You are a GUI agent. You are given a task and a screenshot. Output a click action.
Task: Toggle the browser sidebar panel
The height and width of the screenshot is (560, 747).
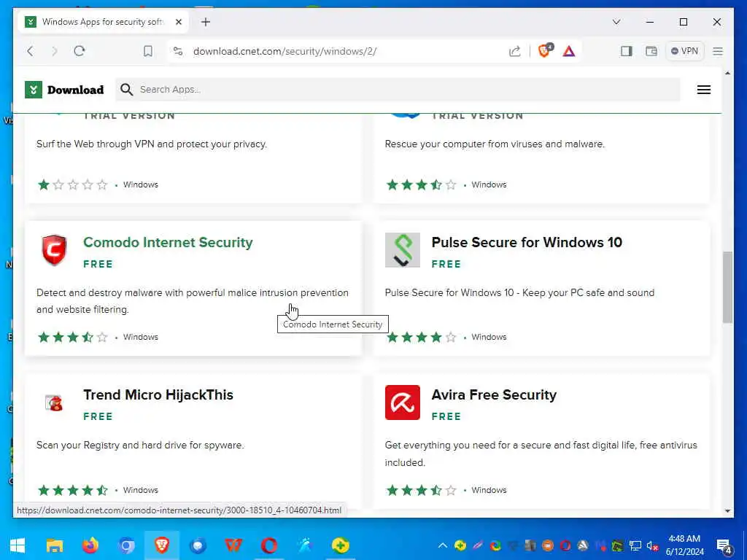(626, 51)
